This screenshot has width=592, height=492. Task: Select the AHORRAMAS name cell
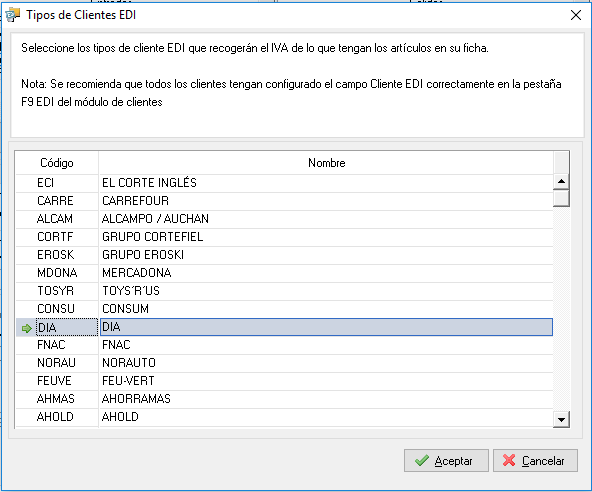click(326, 399)
